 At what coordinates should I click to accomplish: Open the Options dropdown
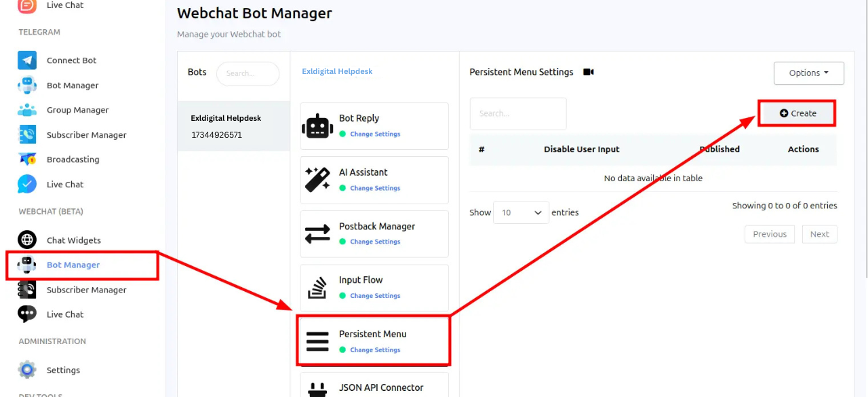click(809, 73)
